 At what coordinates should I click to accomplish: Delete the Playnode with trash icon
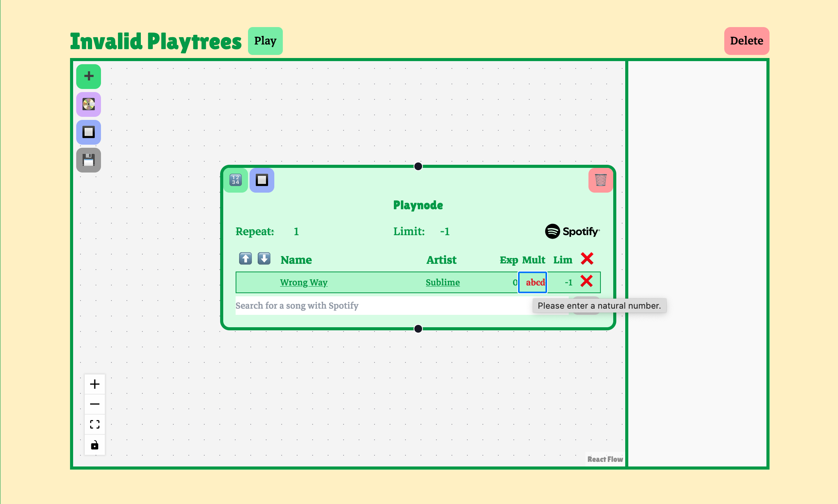(x=600, y=180)
